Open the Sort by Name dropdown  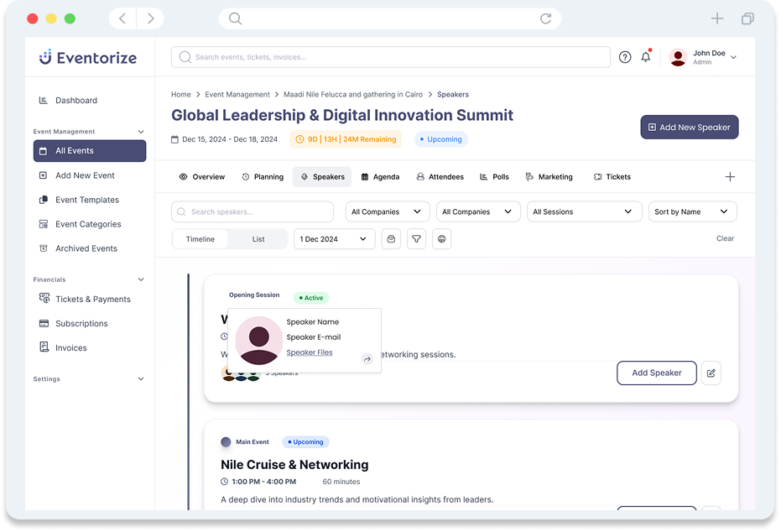692,211
